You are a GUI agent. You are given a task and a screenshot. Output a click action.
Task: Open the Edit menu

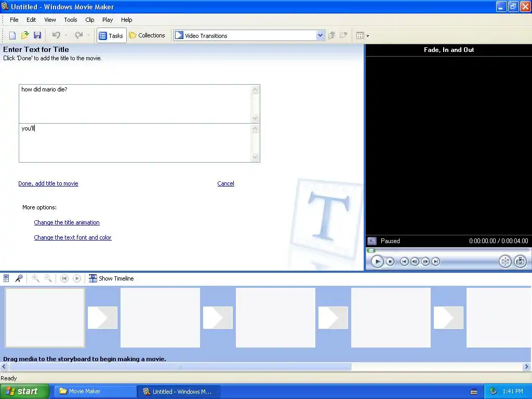coord(31,20)
